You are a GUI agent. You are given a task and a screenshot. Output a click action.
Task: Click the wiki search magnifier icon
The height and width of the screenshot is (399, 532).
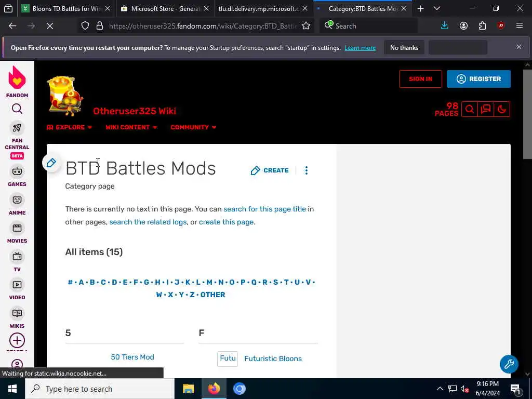click(470, 109)
